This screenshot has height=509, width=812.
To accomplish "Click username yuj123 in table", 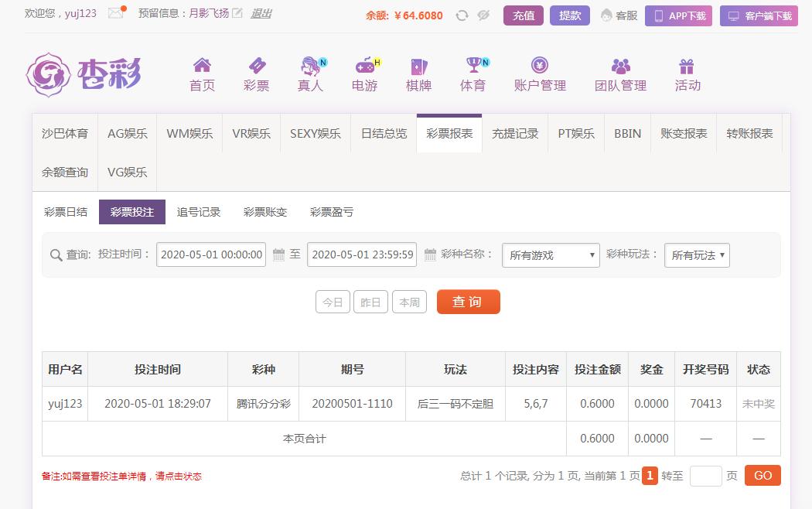I will tap(65, 404).
